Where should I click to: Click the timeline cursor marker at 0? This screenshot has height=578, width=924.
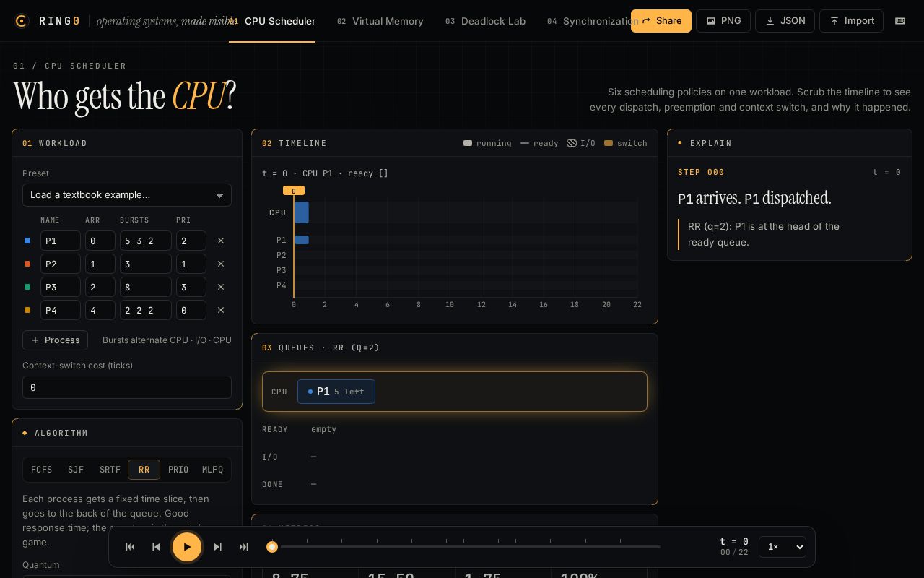294,191
